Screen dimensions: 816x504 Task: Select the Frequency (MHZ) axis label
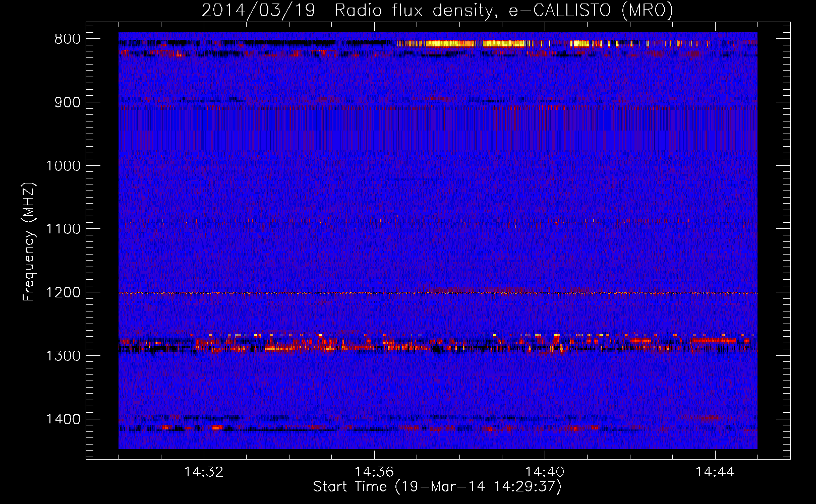click(29, 241)
